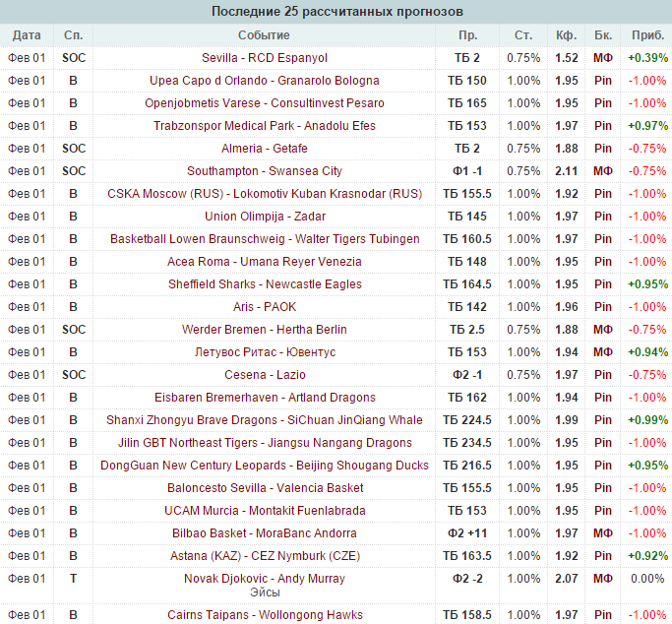Open Acea Roma - Umana Reyer Venezia
The width and height of the screenshot is (672, 624).
(265, 262)
